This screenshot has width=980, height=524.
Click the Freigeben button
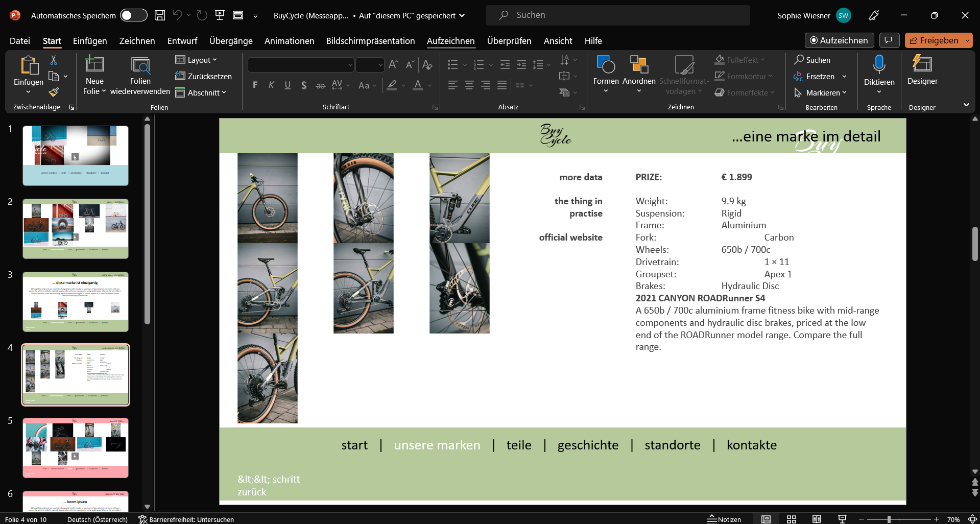[935, 40]
